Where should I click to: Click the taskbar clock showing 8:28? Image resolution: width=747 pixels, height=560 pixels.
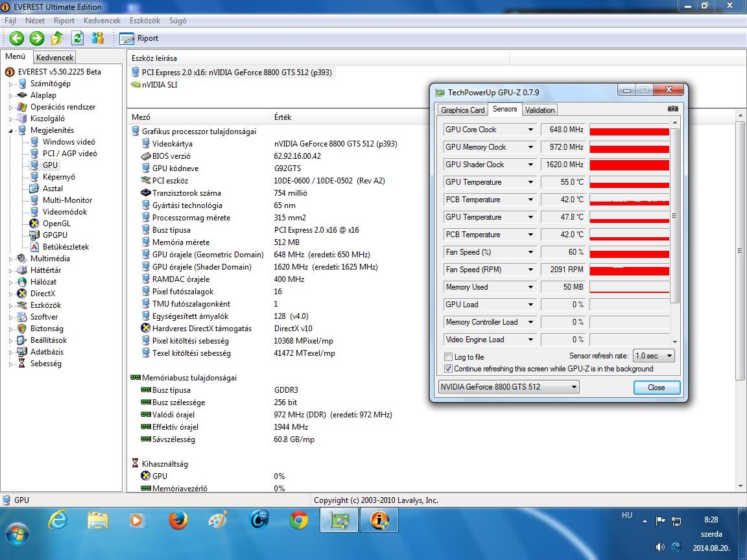tap(711, 520)
